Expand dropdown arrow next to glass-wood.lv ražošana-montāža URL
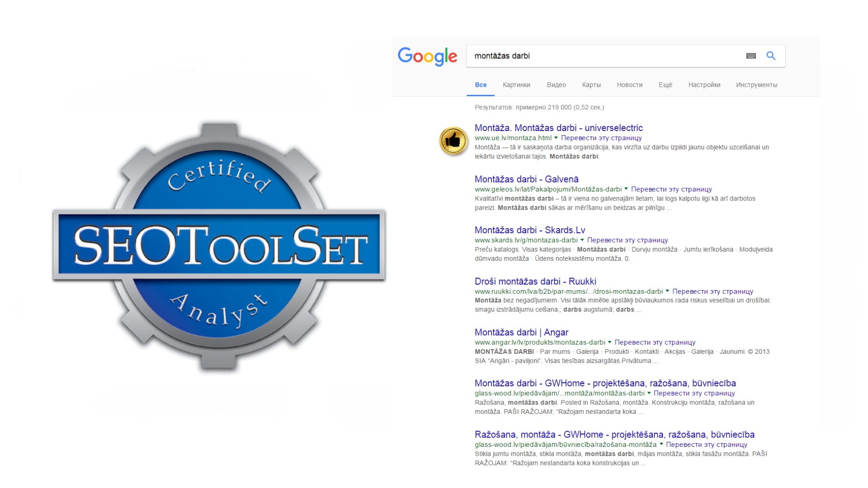Viewport: 868px width, 488px height. pos(661,444)
